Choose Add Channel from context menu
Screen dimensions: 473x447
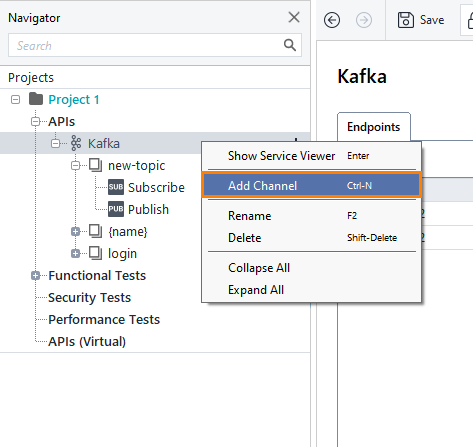(311, 186)
